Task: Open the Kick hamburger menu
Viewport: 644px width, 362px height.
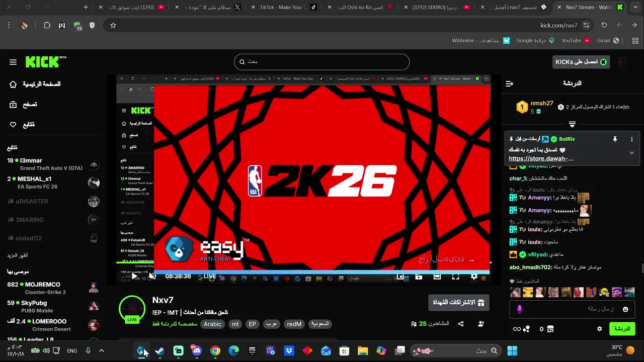Action: (x=13, y=62)
